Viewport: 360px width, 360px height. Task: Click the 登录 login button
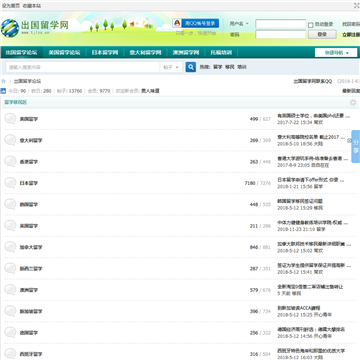(322, 34)
